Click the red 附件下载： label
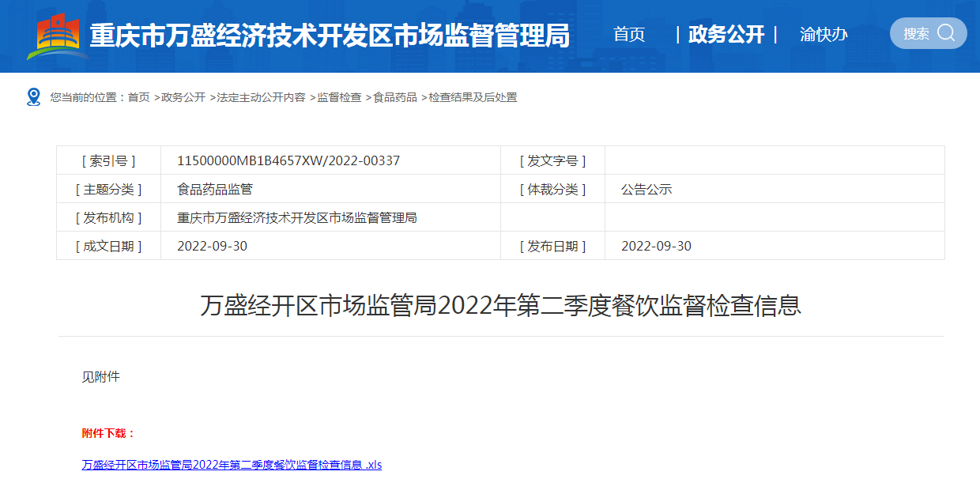The image size is (980, 494). click(x=109, y=433)
